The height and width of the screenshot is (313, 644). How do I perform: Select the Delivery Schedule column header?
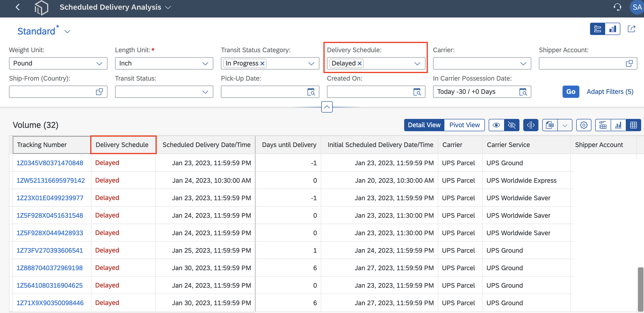123,145
